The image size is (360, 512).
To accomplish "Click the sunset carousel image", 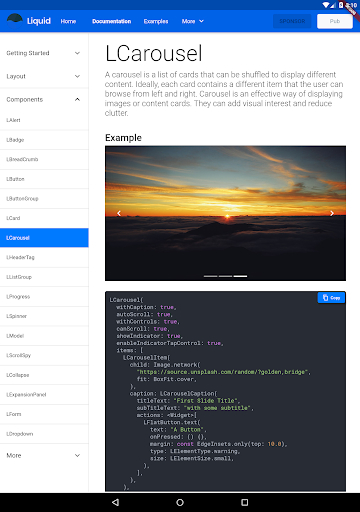I will [x=225, y=213].
